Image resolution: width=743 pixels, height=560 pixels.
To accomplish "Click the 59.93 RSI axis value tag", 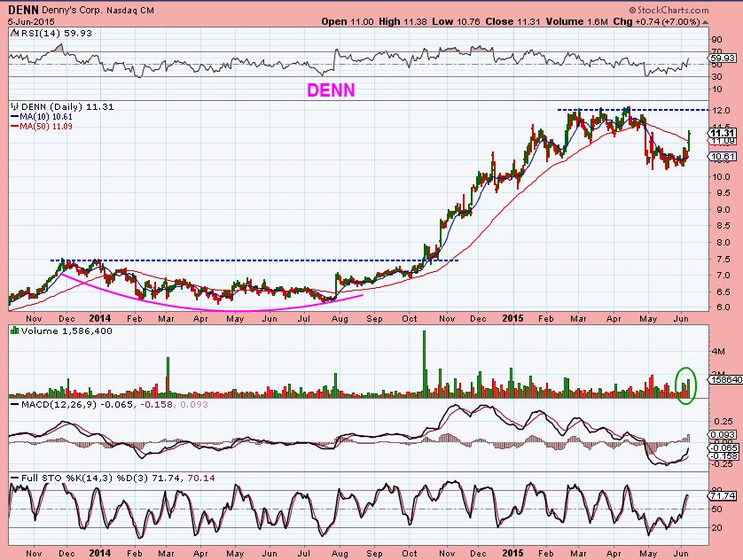I will pos(723,58).
